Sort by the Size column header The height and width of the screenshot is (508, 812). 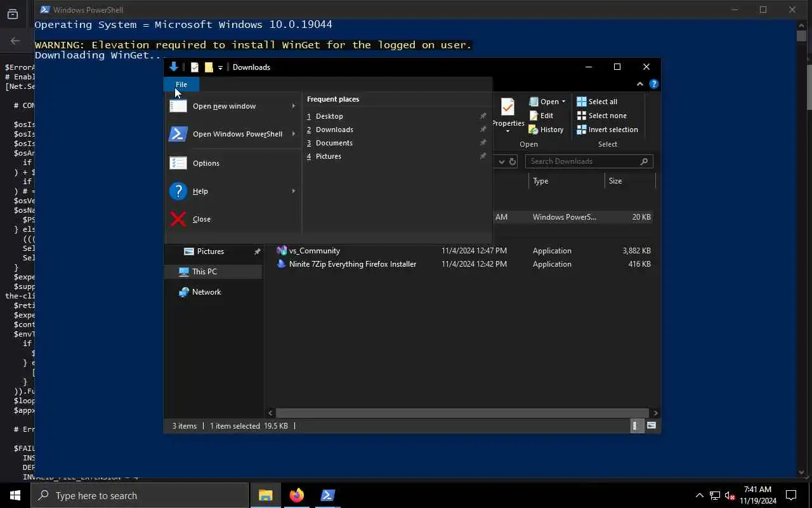coord(630,181)
